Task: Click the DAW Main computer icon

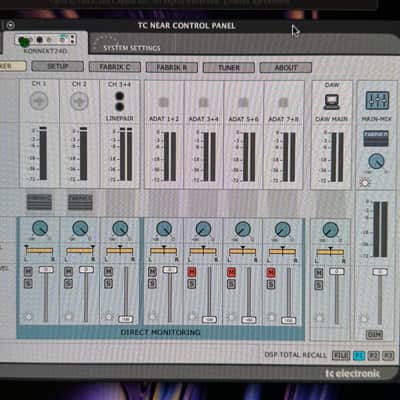Action: pos(331,102)
